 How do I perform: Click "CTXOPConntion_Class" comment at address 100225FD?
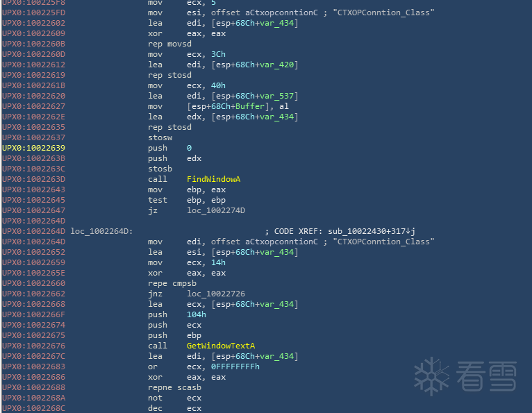[383, 12]
